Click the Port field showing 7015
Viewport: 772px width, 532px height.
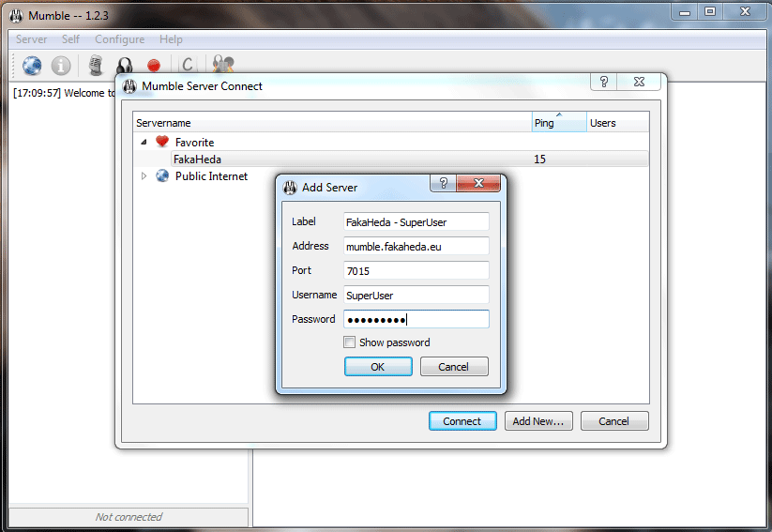(416, 270)
